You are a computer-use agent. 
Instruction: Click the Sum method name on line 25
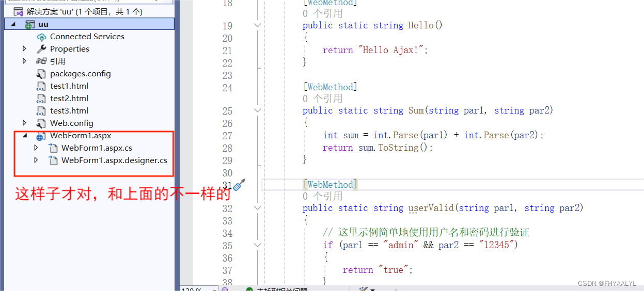point(416,110)
